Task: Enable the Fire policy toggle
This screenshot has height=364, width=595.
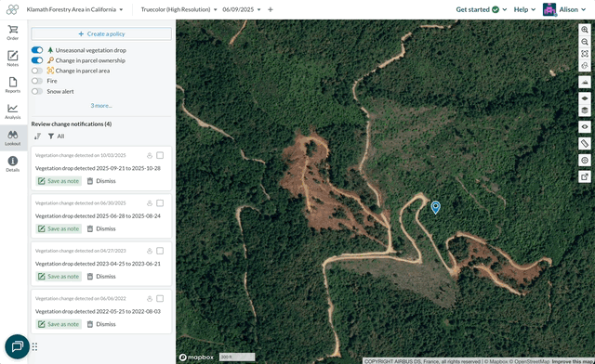Action: click(x=37, y=81)
